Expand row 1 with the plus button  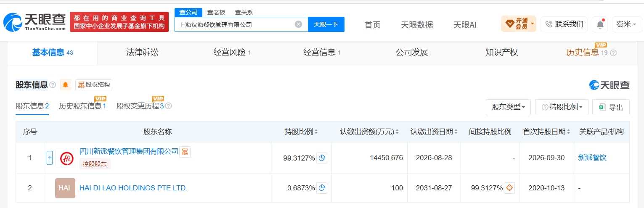point(50,158)
